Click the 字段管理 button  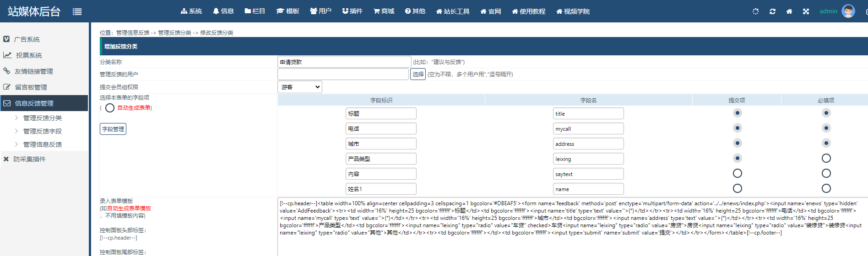tap(113, 129)
